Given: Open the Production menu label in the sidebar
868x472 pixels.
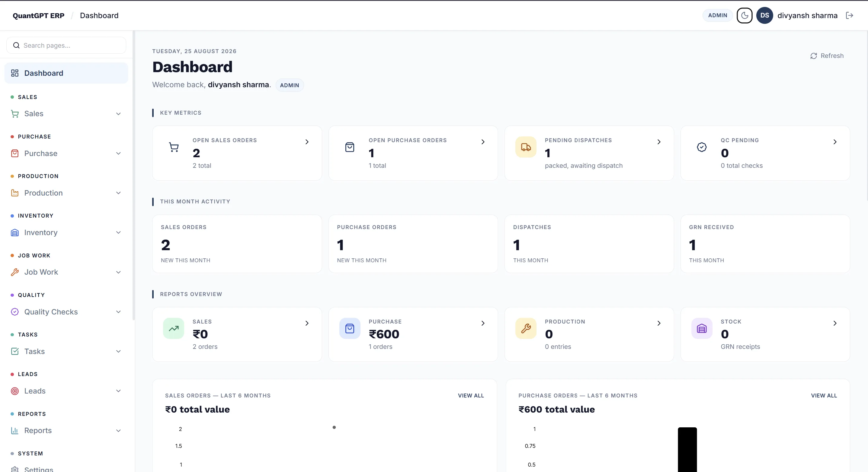Looking at the screenshot, I should pos(43,193).
